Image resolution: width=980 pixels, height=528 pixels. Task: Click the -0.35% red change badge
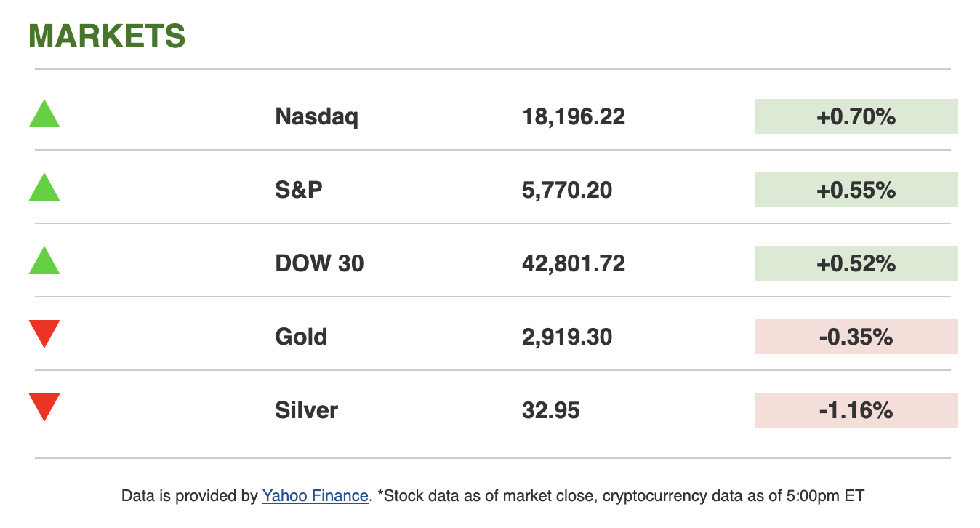coord(856,337)
